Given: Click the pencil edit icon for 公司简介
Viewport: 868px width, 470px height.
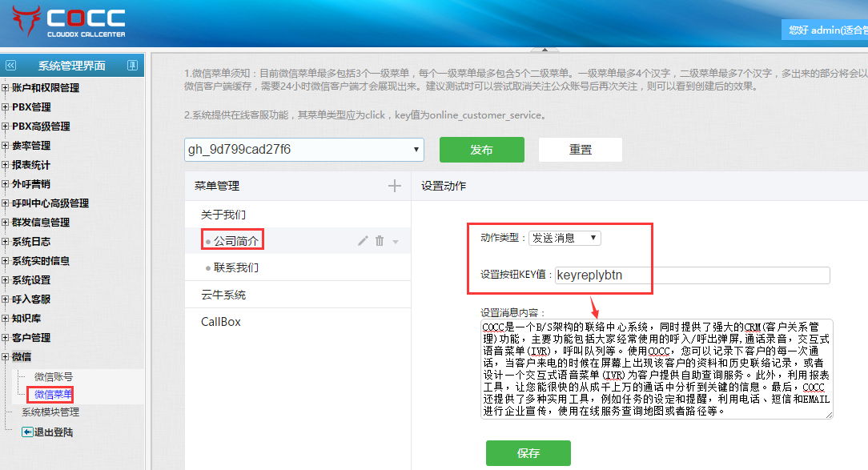Looking at the screenshot, I should coord(363,241).
